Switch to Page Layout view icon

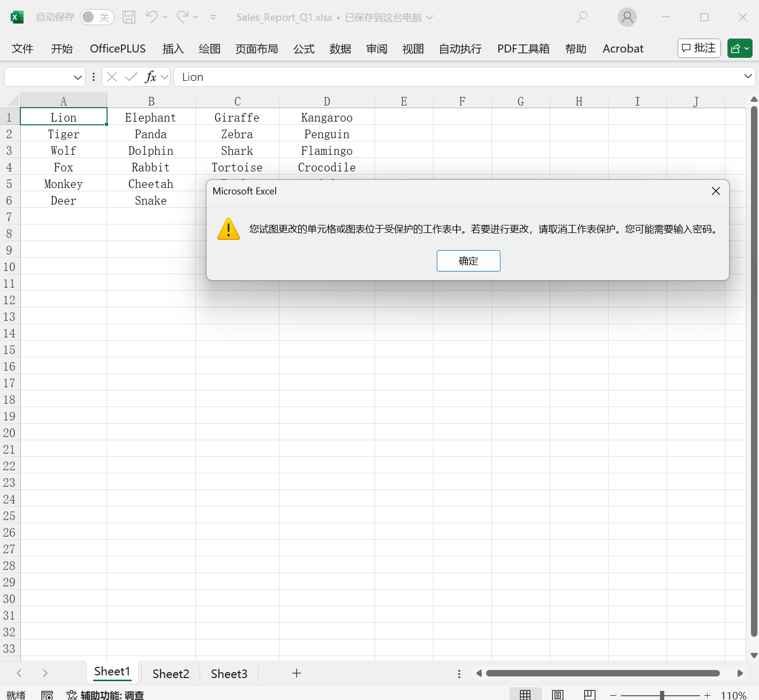pyautogui.click(x=557, y=695)
